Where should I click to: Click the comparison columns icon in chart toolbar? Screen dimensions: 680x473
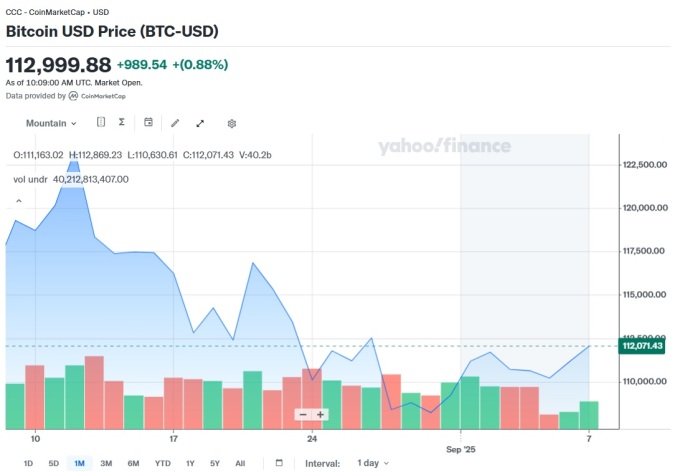101,122
